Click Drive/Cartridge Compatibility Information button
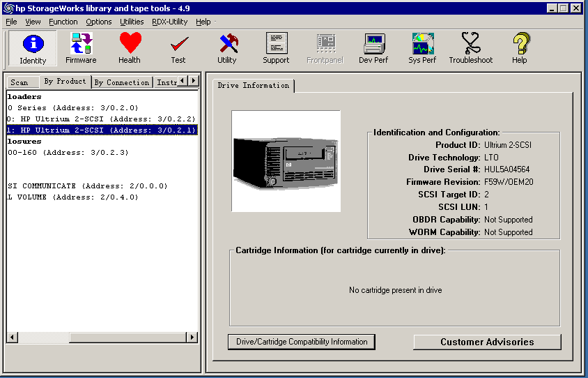The height and width of the screenshot is (378, 588). (x=302, y=342)
